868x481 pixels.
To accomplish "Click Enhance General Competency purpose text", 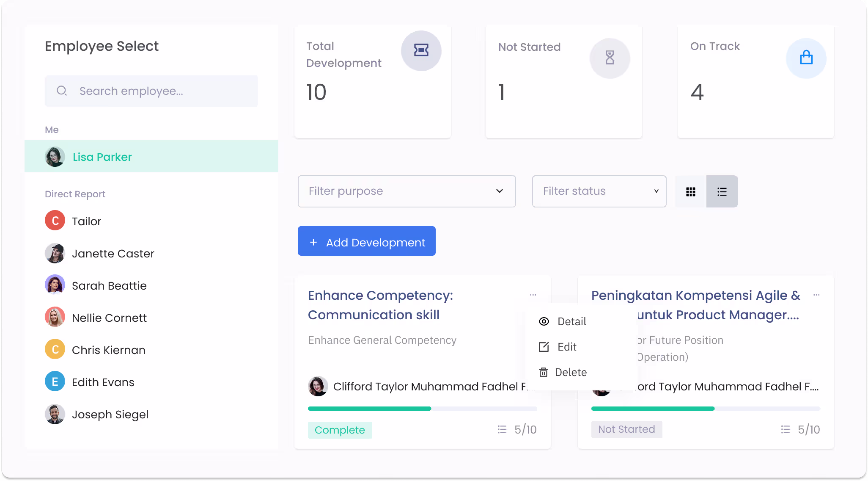I will [x=382, y=340].
